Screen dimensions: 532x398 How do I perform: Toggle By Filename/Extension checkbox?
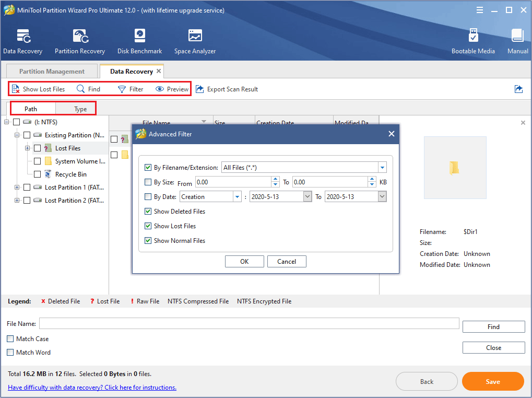pyautogui.click(x=148, y=167)
